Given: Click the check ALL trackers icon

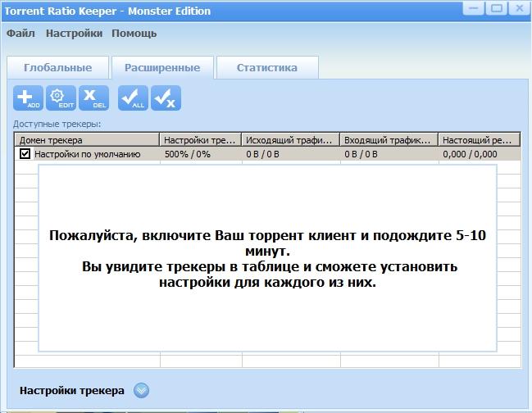Looking at the screenshot, I should tap(133, 98).
